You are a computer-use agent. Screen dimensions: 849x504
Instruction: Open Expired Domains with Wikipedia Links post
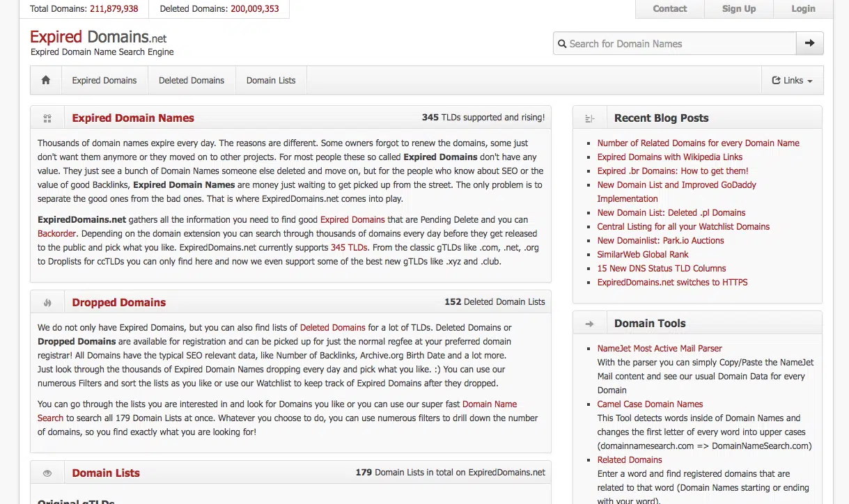670,157
